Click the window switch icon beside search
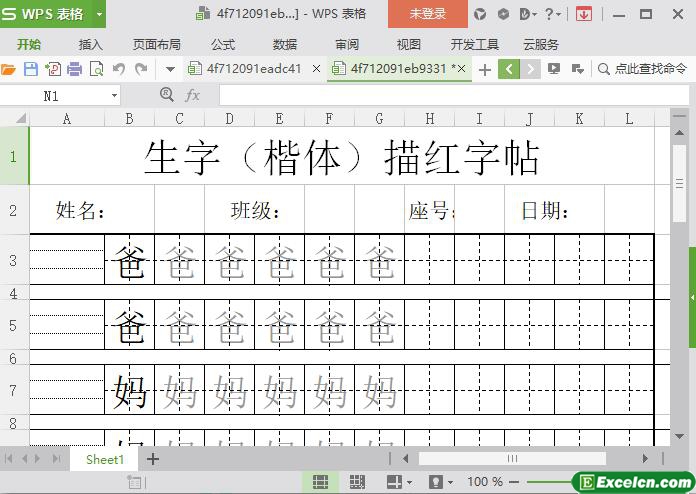The width and height of the screenshot is (696, 494). click(577, 69)
